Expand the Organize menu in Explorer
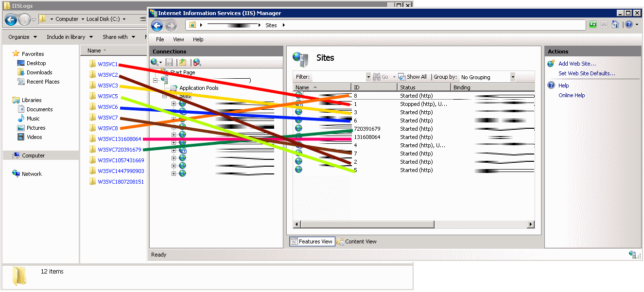 22,37
